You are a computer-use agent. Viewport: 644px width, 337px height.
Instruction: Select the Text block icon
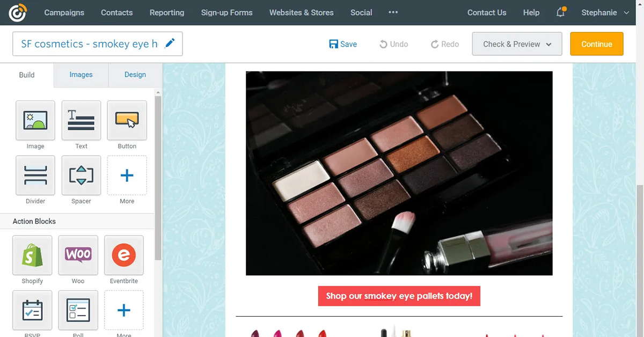[81, 120]
